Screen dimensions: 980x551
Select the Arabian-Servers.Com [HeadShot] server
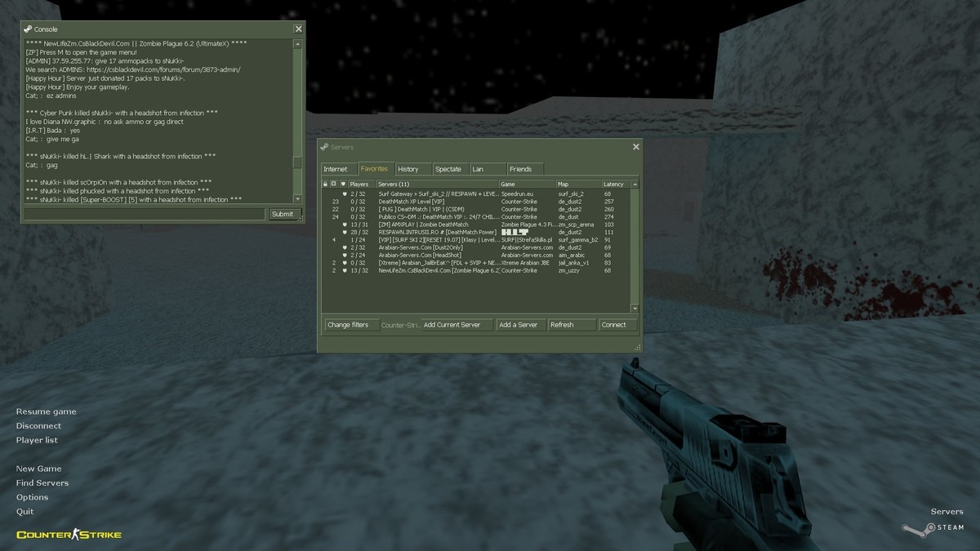point(476,256)
